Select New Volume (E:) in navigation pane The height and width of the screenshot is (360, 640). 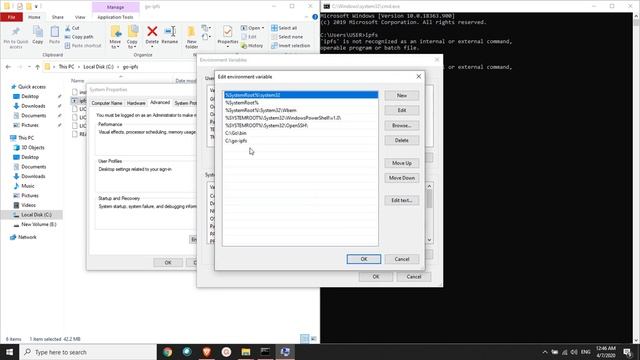[38, 224]
